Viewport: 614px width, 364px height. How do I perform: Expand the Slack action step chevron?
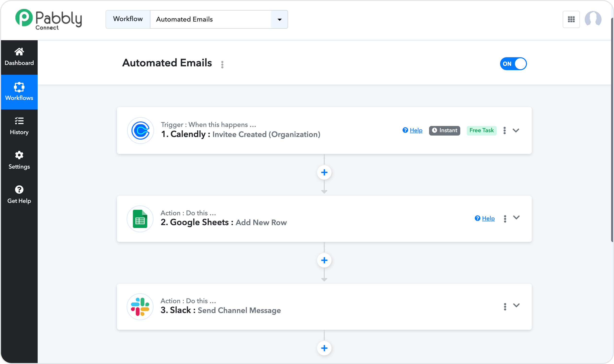(516, 305)
